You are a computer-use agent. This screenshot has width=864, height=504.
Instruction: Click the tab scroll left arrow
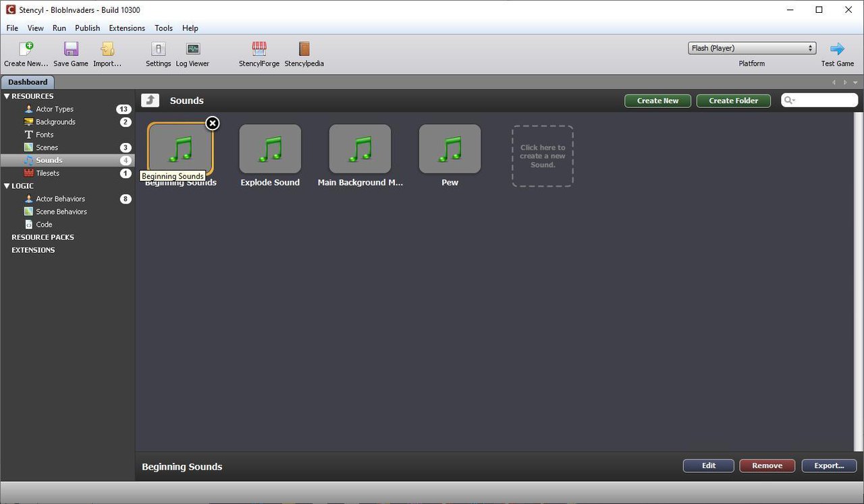834,82
